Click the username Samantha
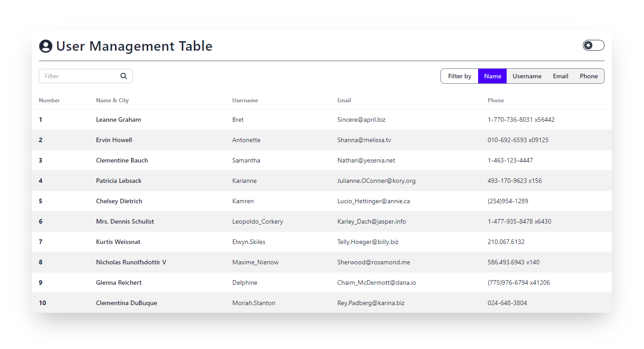 tap(246, 160)
